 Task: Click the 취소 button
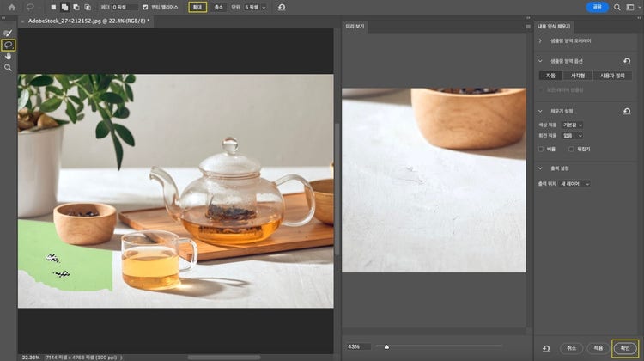571,347
